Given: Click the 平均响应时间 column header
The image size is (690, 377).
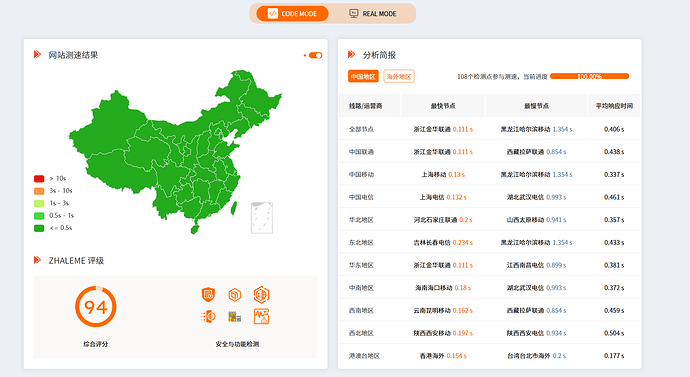Looking at the screenshot, I should [614, 106].
